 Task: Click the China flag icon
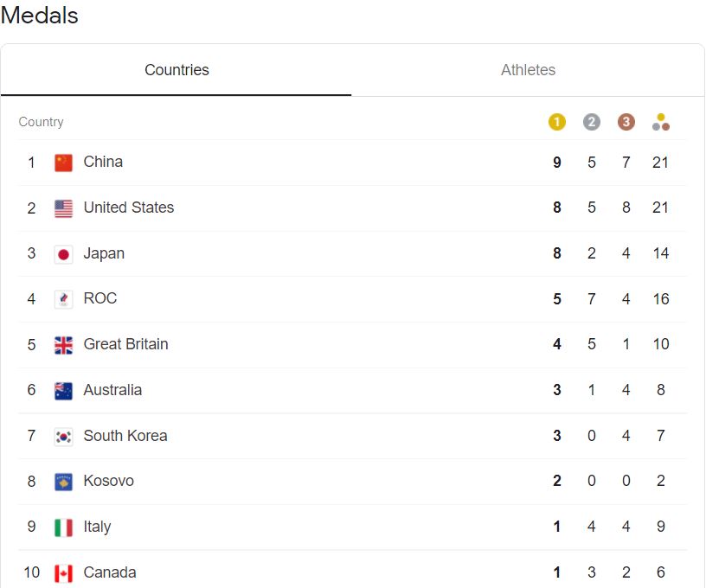point(63,163)
